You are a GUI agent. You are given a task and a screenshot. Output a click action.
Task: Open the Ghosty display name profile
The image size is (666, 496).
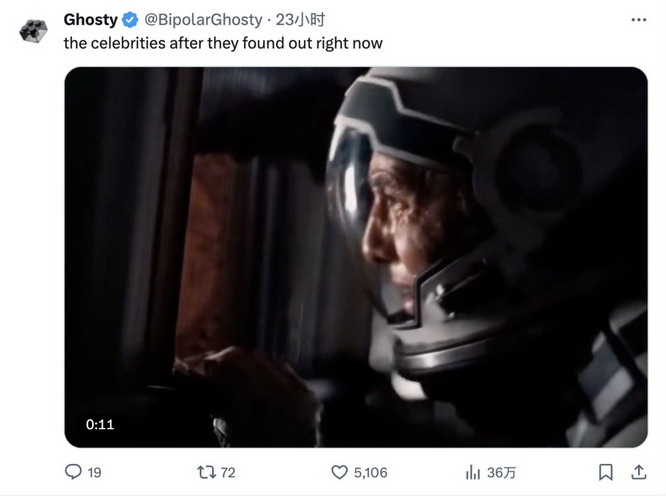(x=90, y=20)
